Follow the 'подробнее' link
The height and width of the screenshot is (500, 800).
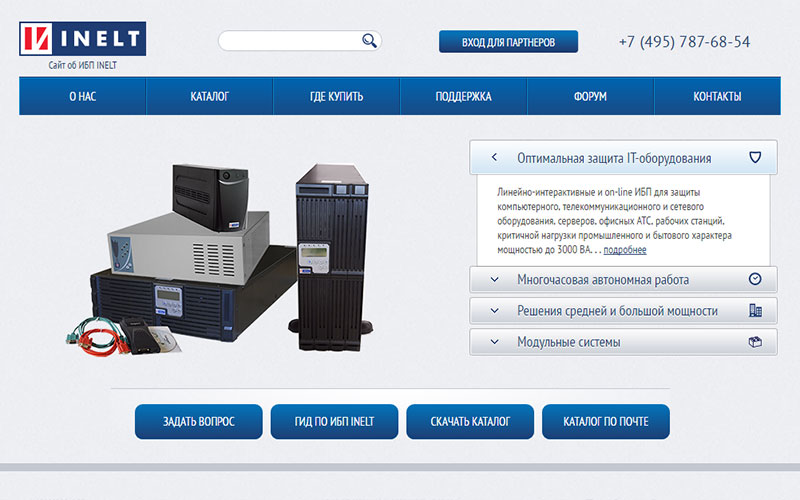pyautogui.click(x=624, y=250)
